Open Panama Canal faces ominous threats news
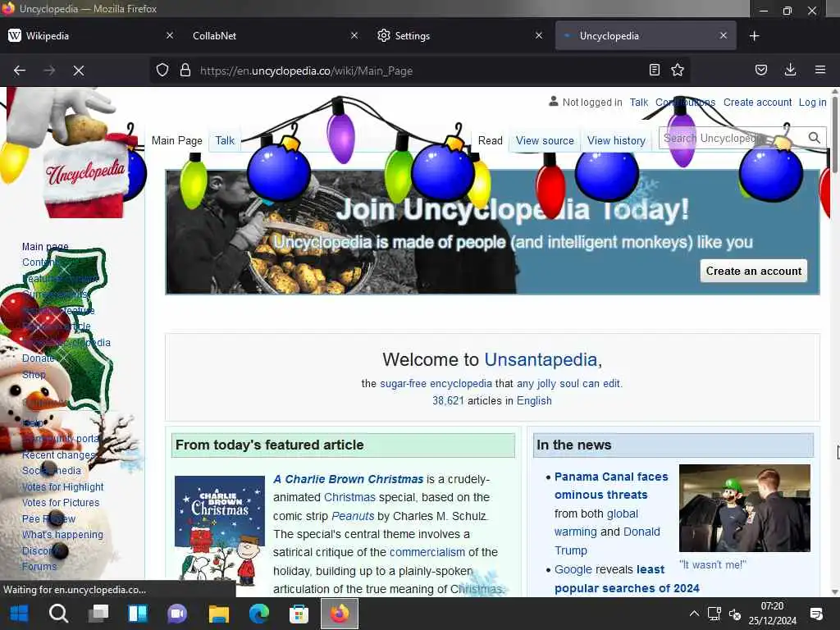The height and width of the screenshot is (630, 840). pos(611,486)
